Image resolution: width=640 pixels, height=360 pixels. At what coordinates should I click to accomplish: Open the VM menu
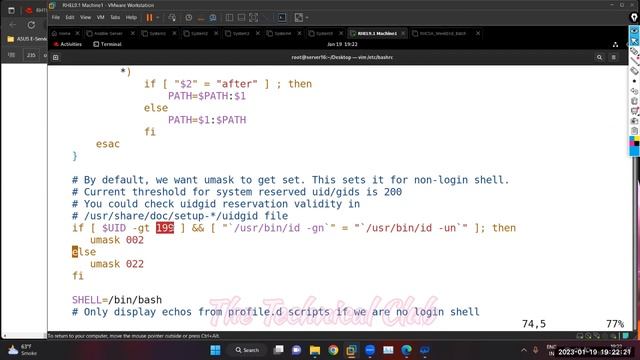100,18
